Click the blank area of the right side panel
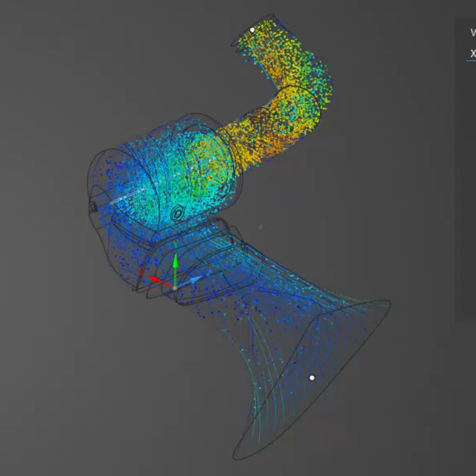The image size is (476, 476). tap(466, 189)
